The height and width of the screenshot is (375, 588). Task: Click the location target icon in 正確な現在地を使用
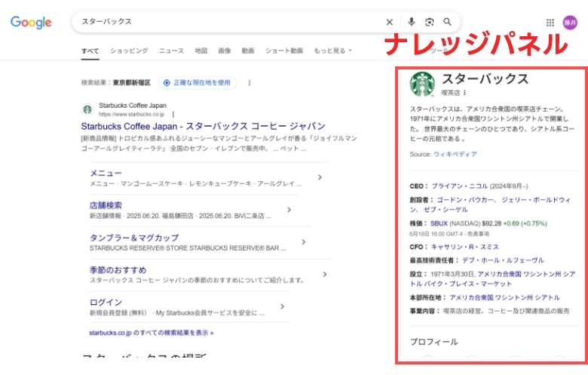click(167, 82)
